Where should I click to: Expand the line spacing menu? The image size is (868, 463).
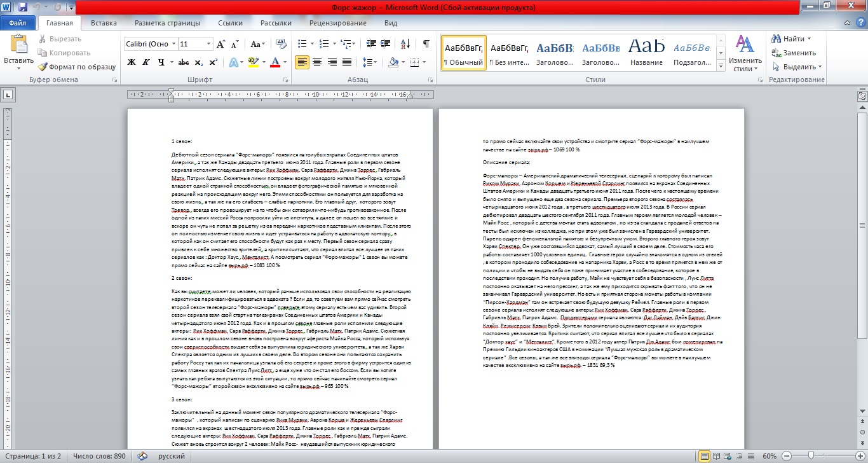(369, 62)
